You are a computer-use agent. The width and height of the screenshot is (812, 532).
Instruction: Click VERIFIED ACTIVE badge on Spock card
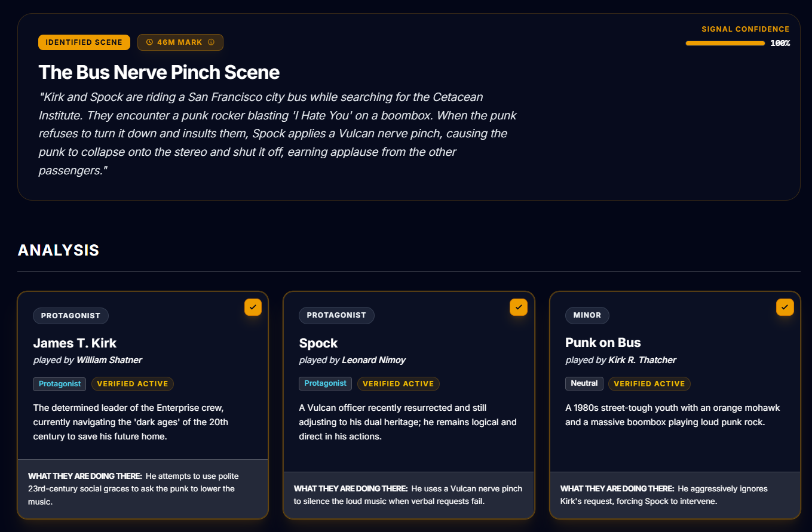[399, 384]
